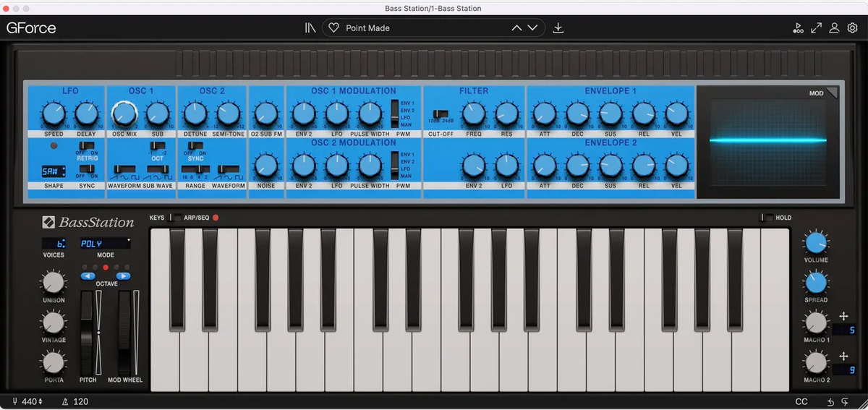This screenshot has height=410, width=868.
Task: Click the LFO red indicator LED
Action: [54, 146]
